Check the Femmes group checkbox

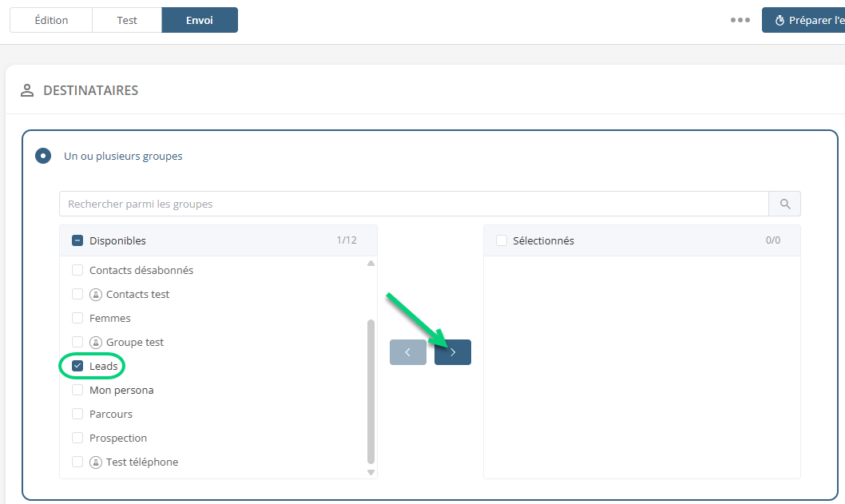(x=77, y=318)
